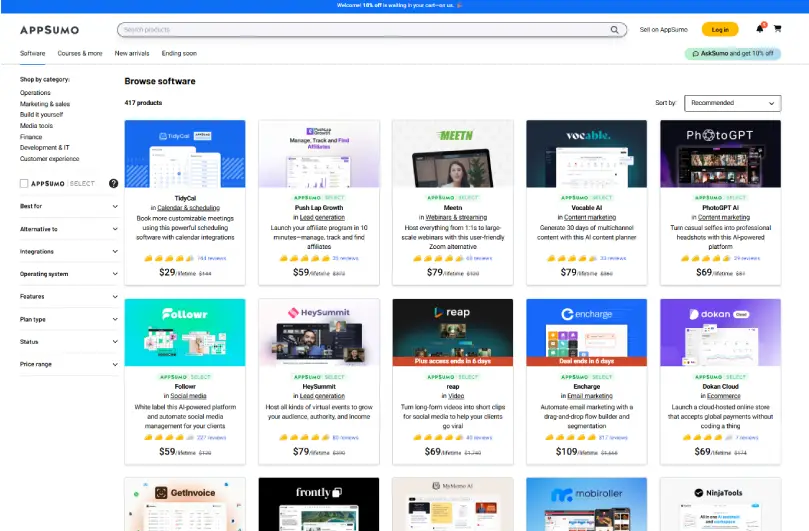Click the Log in button
The height and width of the screenshot is (531, 809).
click(720, 30)
